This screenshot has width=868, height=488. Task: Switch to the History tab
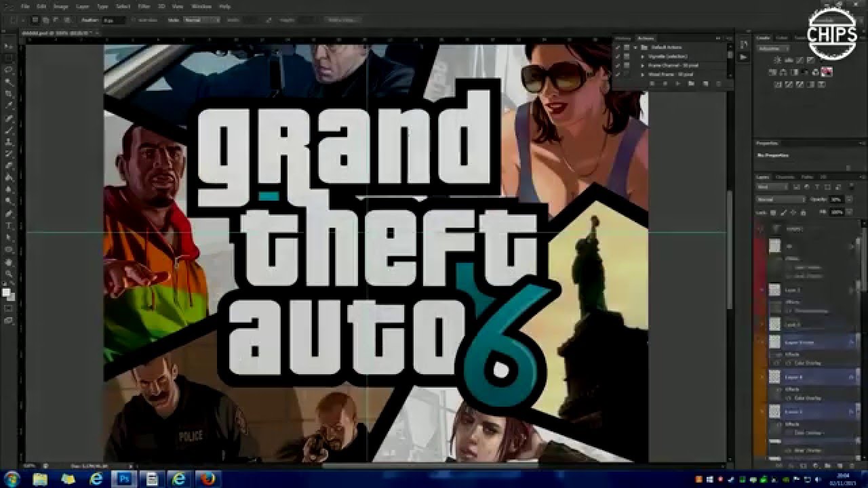coord(623,39)
